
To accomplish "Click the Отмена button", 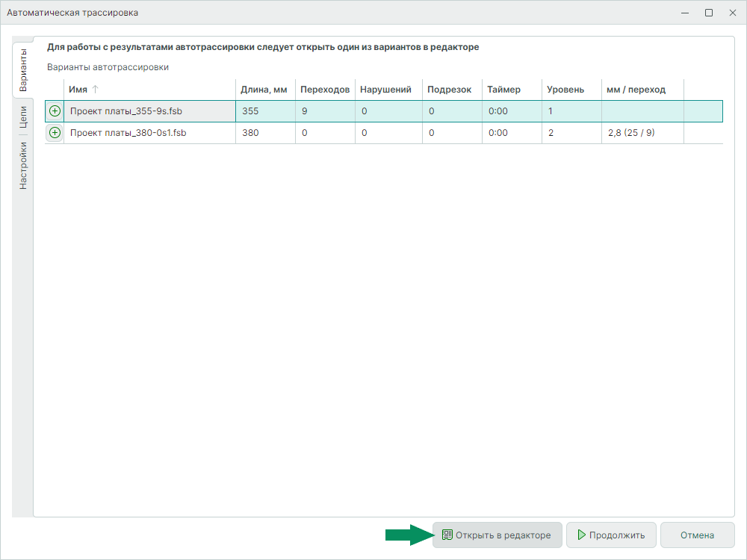I will 697,535.
